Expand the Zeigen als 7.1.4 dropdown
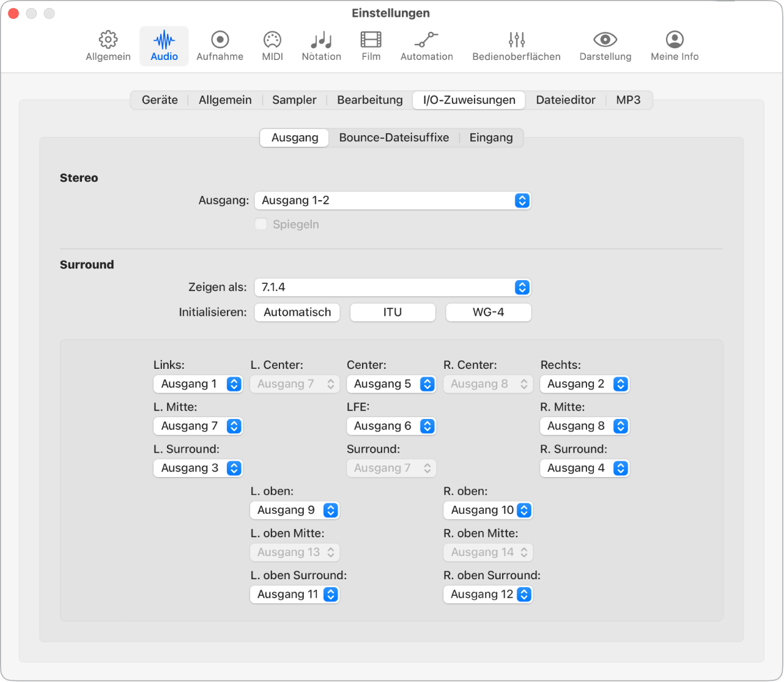The height and width of the screenshot is (682, 784). (393, 287)
